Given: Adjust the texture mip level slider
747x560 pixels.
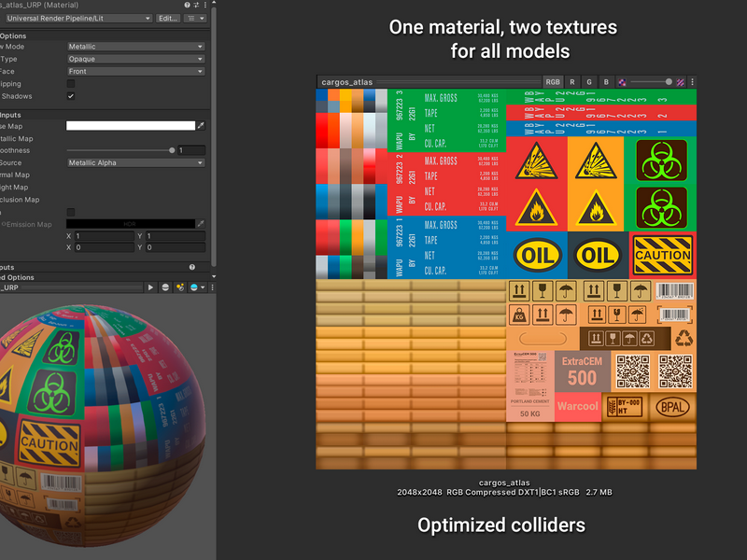Looking at the screenshot, I should 669,82.
